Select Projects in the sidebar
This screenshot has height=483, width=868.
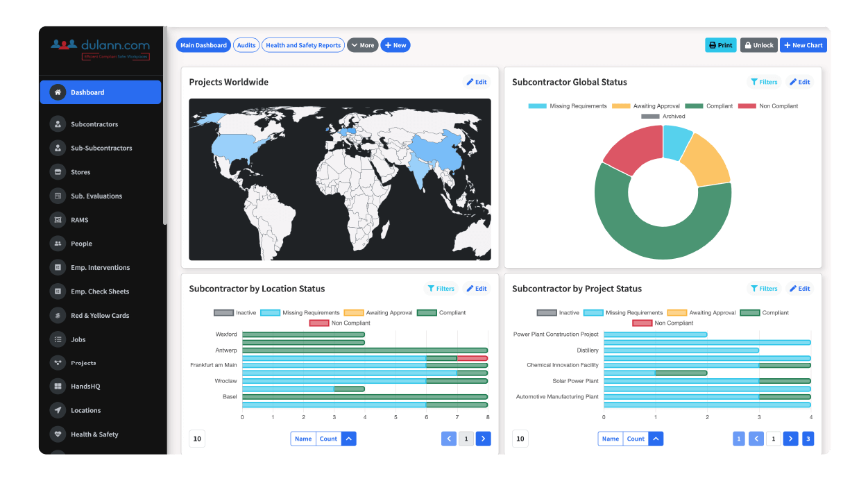click(x=83, y=363)
